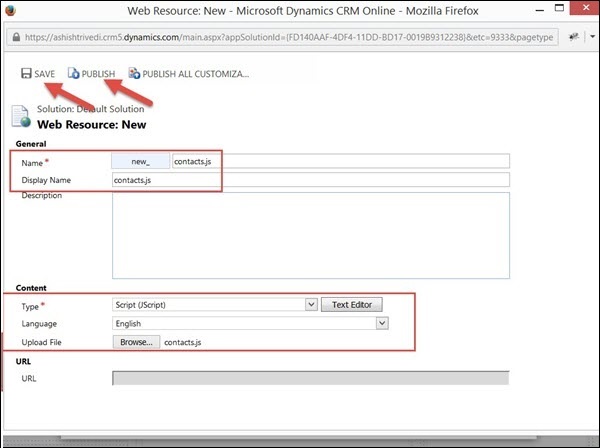Click the Web Resource: New heading
The width and height of the screenshot is (600, 448).
pos(91,125)
